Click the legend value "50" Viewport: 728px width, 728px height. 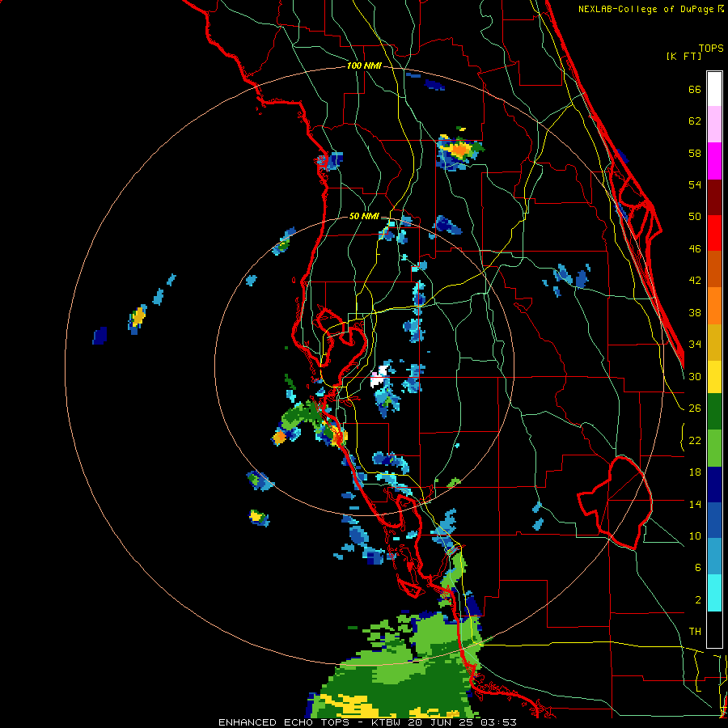[x=695, y=216]
